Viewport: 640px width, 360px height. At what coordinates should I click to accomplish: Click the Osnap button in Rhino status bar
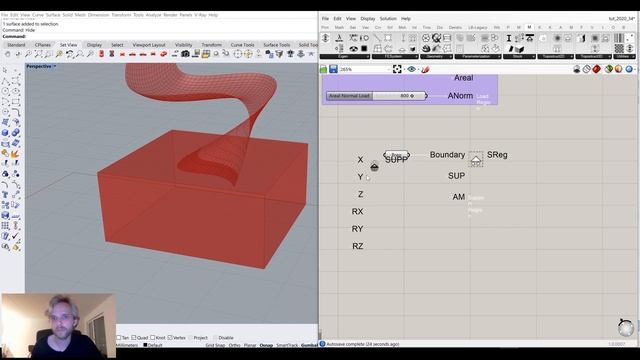tap(266, 345)
